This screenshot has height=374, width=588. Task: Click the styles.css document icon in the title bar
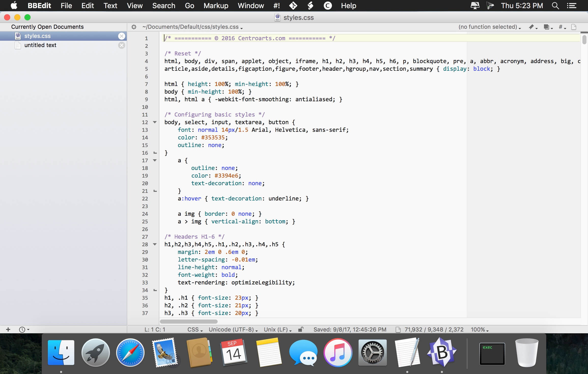pos(277,17)
